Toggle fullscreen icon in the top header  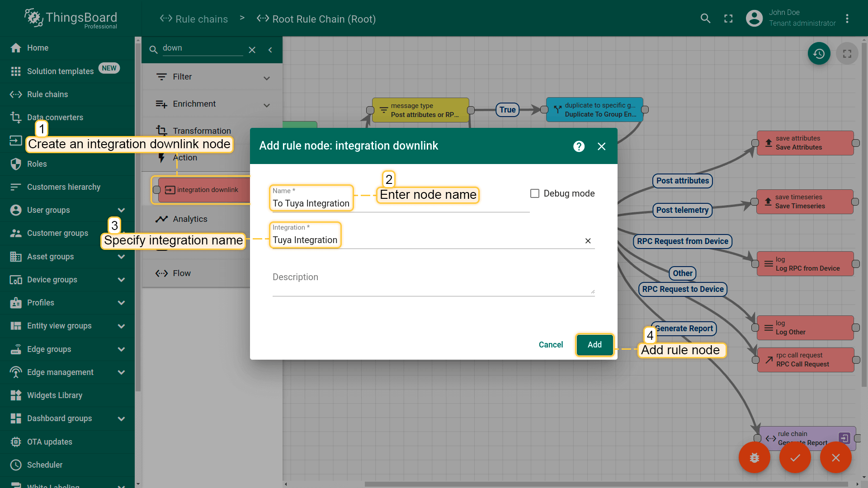(x=728, y=19)
